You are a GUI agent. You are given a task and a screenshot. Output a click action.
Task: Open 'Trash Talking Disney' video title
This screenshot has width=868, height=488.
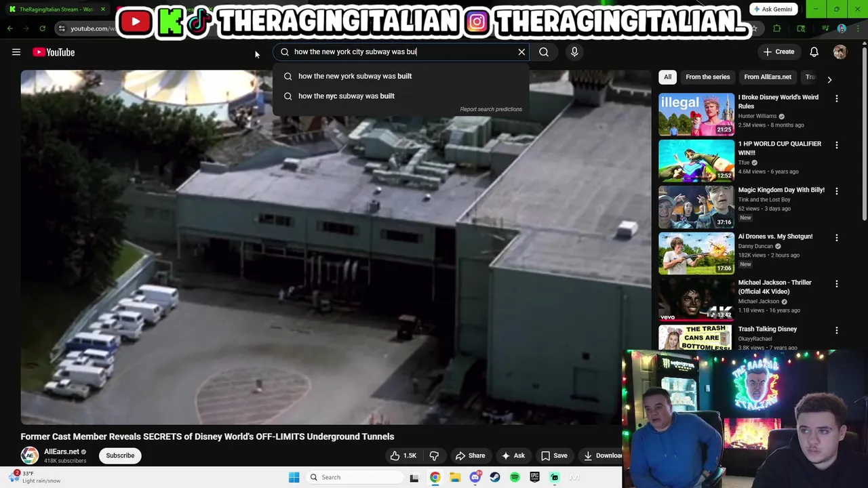(x=768, y=329)
